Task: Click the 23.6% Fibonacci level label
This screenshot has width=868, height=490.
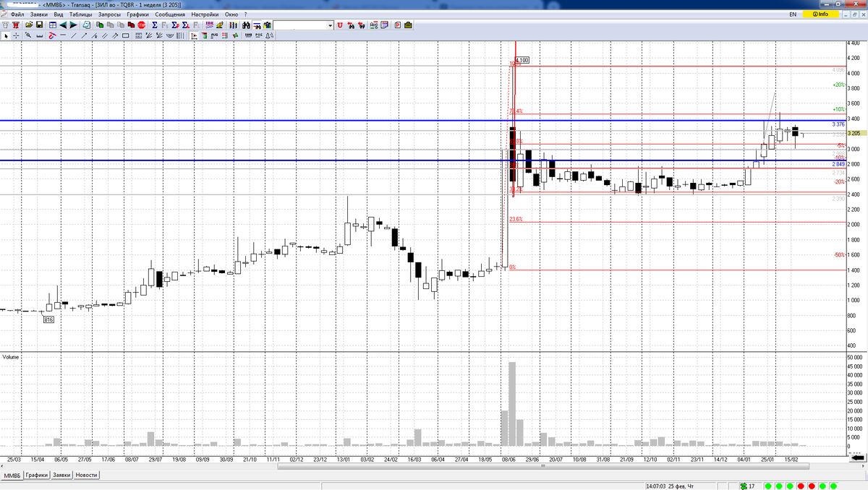Action: pos(516,219)
